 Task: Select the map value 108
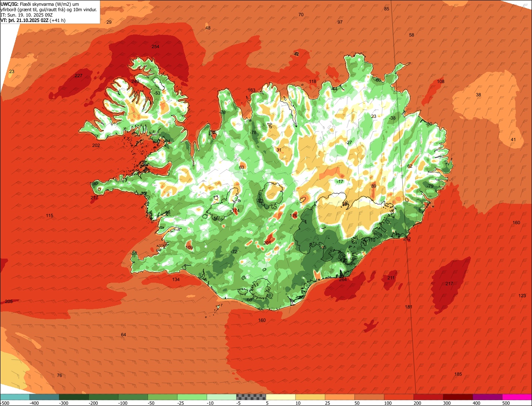441,81
